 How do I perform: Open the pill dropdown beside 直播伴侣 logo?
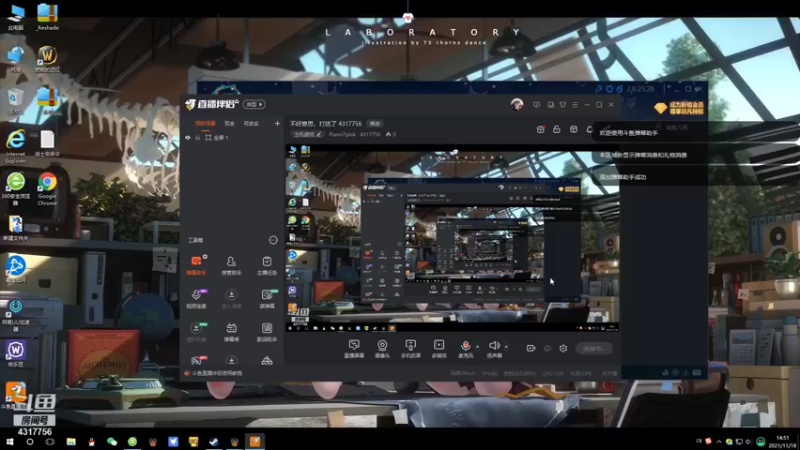[254, 105]
